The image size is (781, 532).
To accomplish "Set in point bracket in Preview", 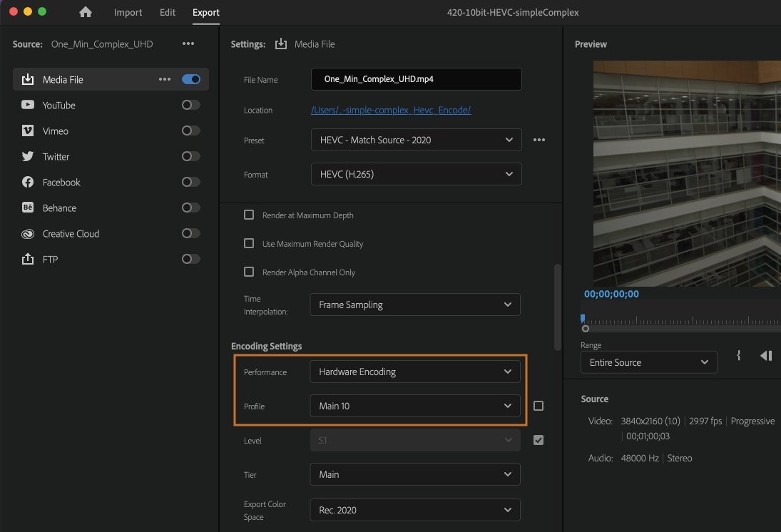I will click(739, 355).
